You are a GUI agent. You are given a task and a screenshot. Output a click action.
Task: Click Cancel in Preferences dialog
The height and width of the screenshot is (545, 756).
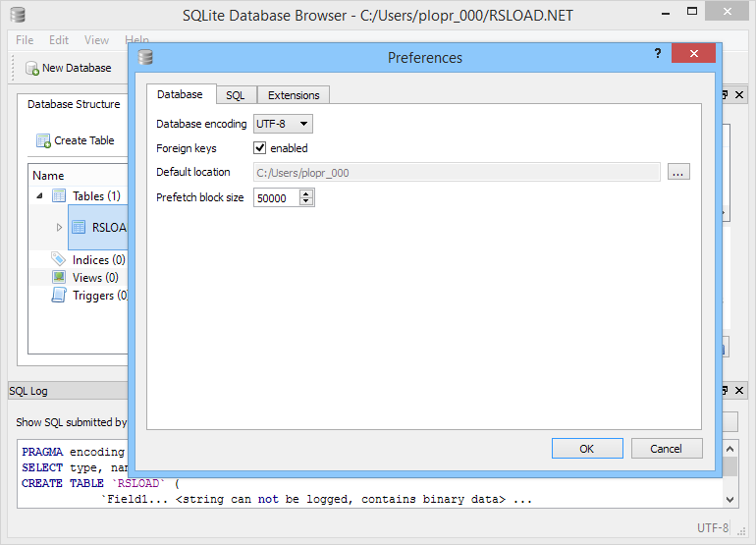click(x=667, y=449)
